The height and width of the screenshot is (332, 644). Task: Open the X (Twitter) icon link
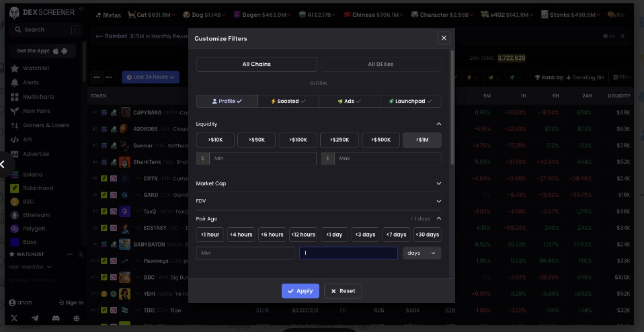pos(14,319)
